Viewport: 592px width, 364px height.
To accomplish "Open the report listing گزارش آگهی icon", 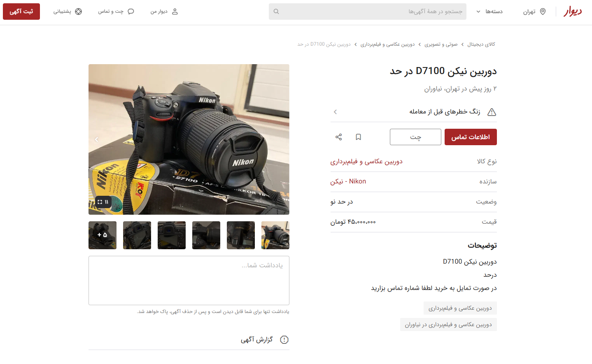I will [x=284, y=339].
